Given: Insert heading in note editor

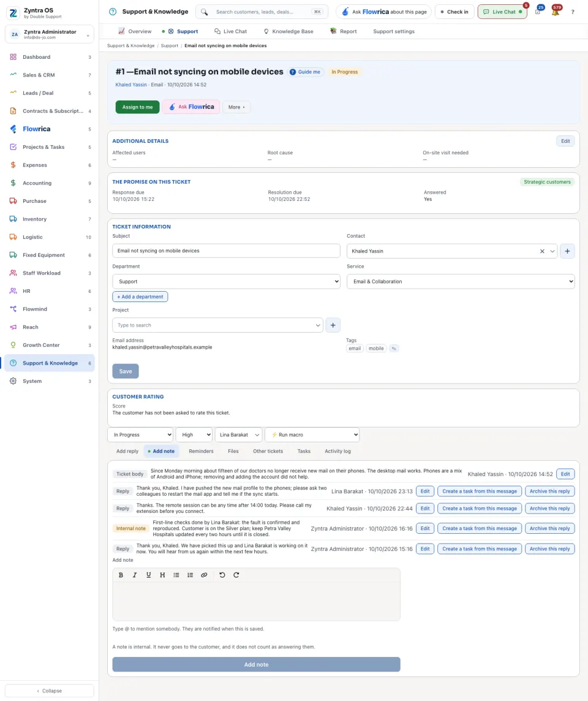Looking at the screenshot, I should point(162,575).
